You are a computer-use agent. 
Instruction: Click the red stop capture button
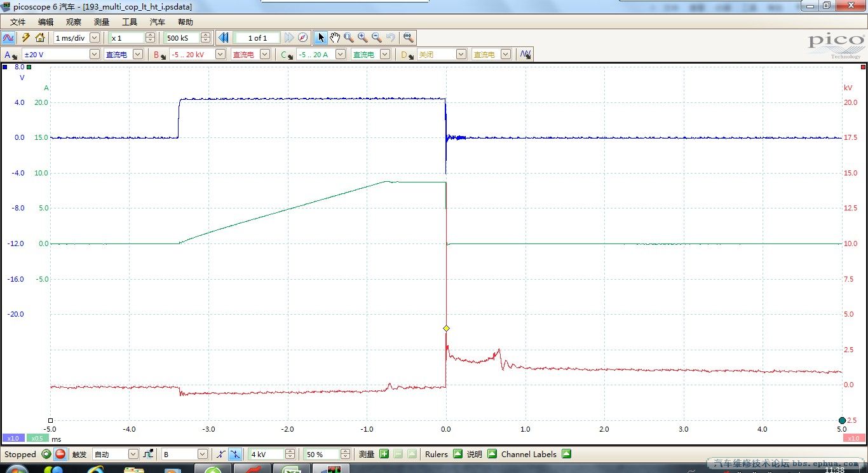pos(60,454)
